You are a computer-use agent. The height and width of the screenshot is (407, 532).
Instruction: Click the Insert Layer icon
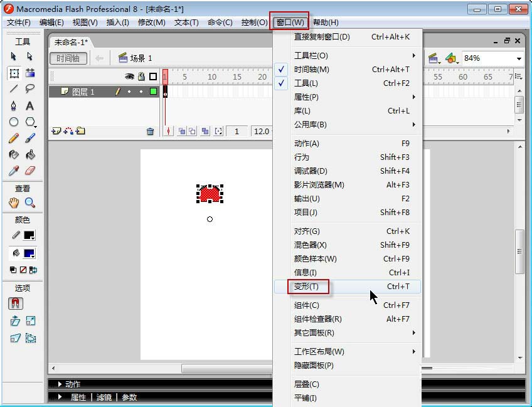(56, 131)
